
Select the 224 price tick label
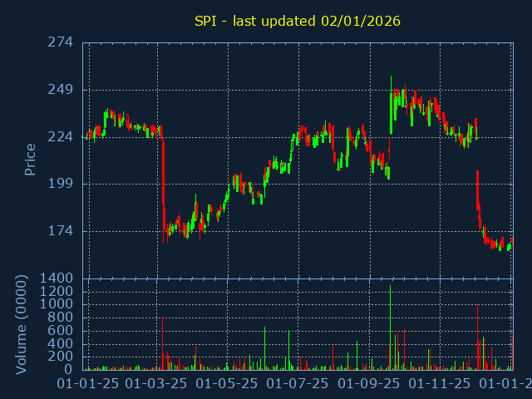coord(59,136)
